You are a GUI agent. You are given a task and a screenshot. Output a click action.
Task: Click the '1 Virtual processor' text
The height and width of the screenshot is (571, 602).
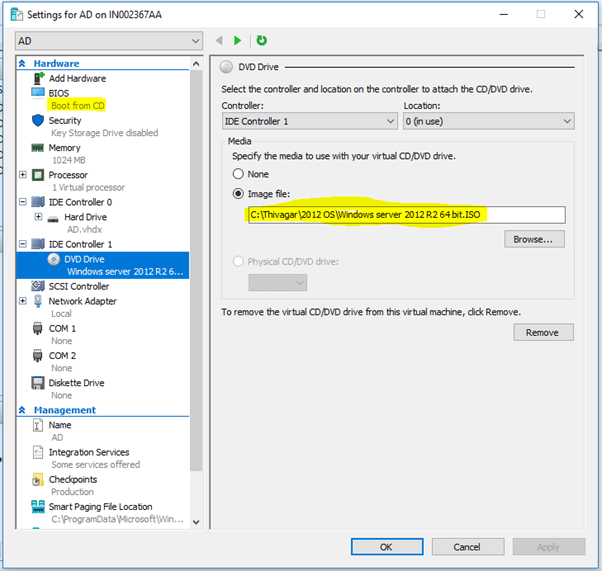(88, 187)
